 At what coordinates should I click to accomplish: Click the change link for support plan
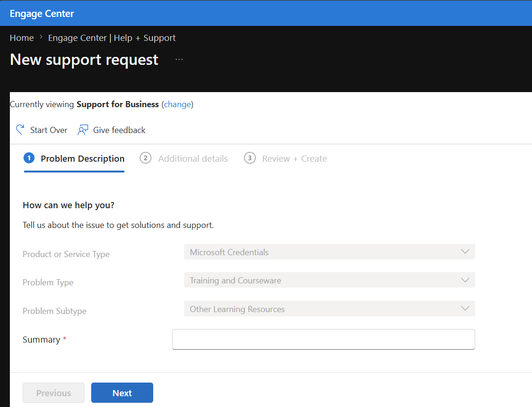(178, 104)
